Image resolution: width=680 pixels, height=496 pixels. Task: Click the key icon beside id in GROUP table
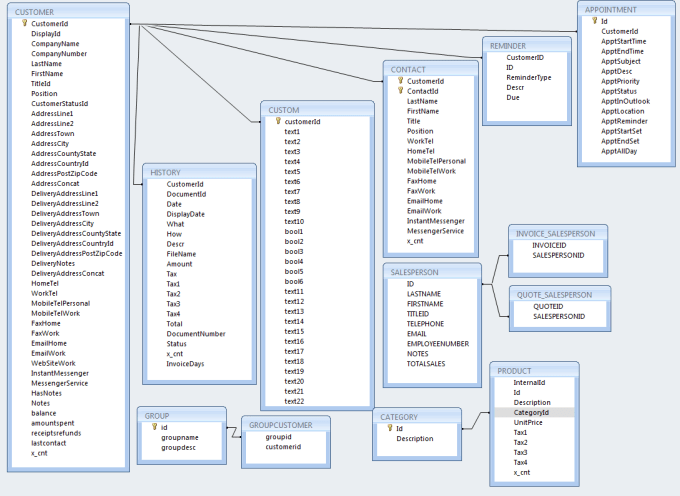tap(154, 427)
